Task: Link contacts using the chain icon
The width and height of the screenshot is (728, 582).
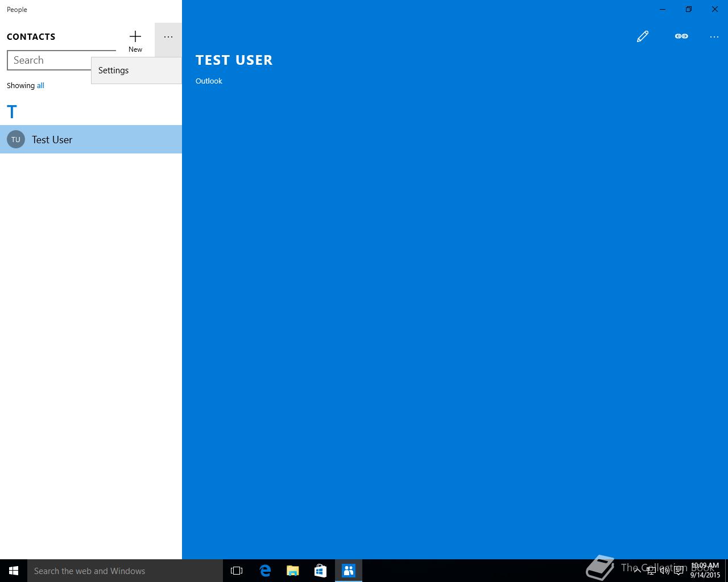Action: pos(681,36)
